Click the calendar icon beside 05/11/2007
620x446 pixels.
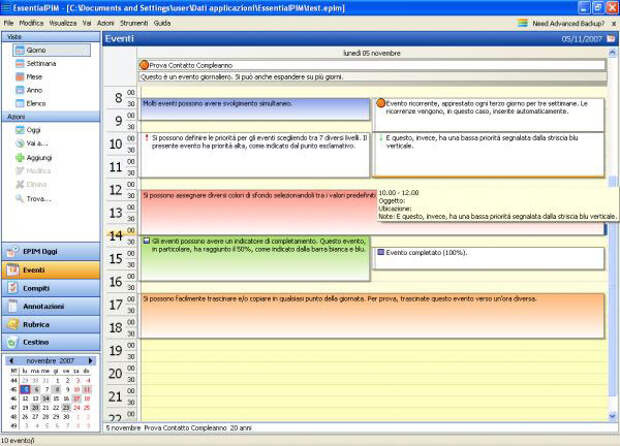point(611,38)
